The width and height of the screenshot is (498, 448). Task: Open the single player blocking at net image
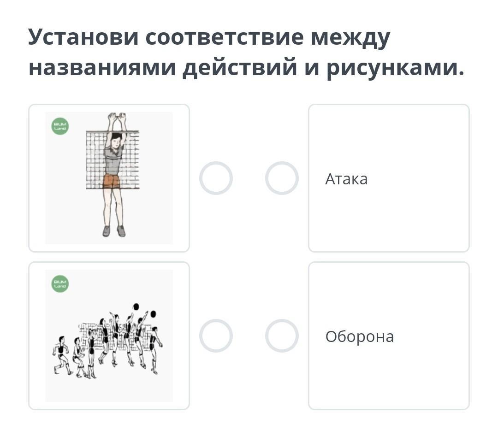(x=109, y=178)
